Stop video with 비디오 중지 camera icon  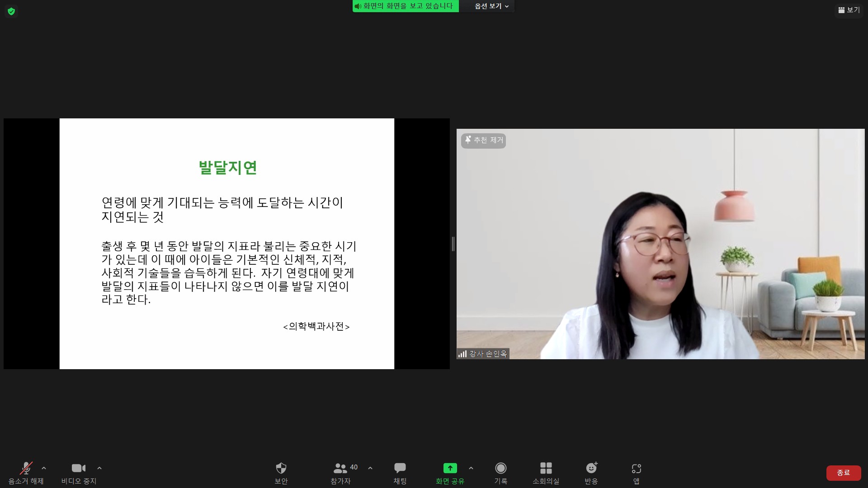point(79,473)
